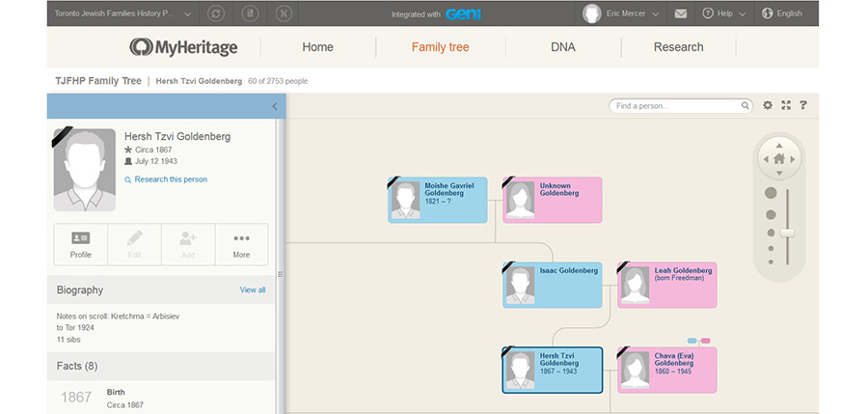Click the globe icon beside English
Image resolution: width=868 pixels, height=414 pixels.
point(768,14)
